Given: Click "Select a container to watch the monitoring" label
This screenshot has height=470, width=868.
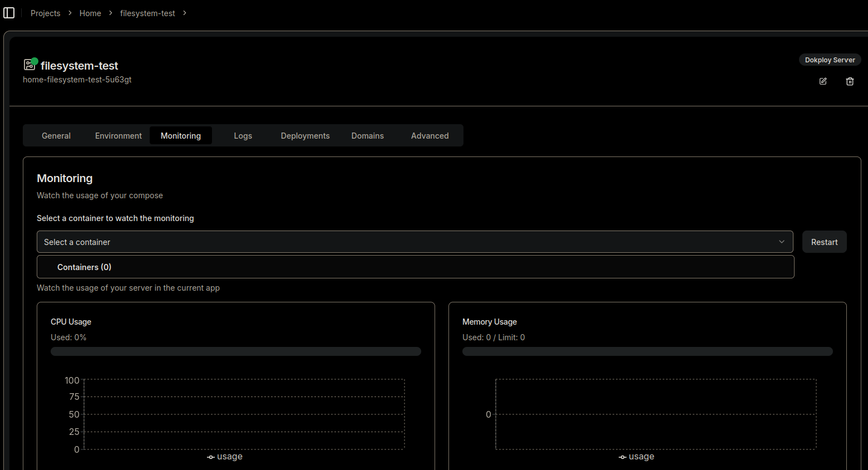Looking at the screenshot, I should click(115, 218).
